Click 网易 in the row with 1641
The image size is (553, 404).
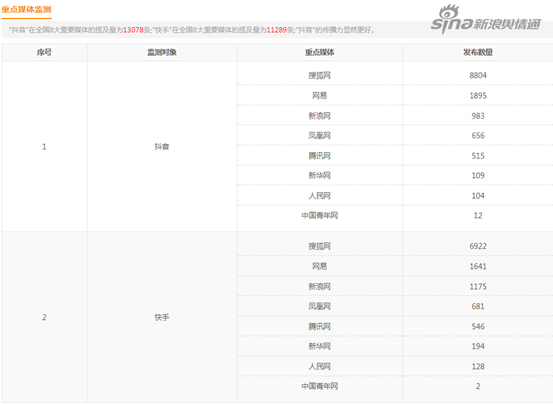click(x=320, y=266)
